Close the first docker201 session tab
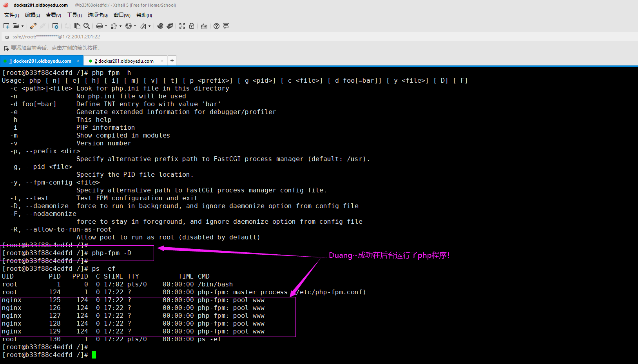This screenshot has width=638, height=364. [78, 61]
